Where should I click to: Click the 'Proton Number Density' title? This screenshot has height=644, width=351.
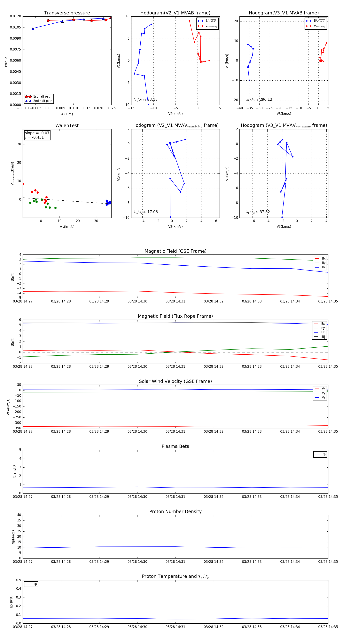[x=175, y=511]
